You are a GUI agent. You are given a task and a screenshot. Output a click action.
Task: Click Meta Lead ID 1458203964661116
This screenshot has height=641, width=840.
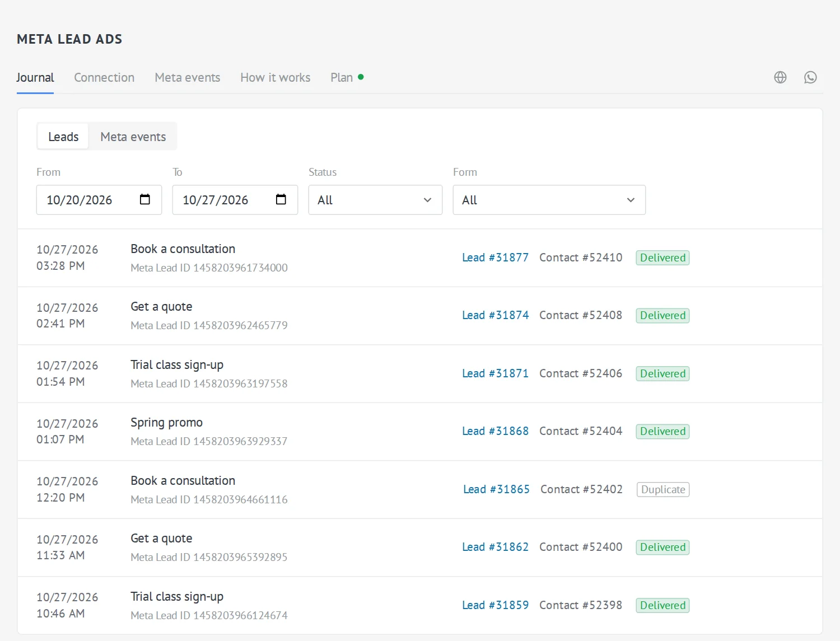pyautogui.click(x=209, y=499)
